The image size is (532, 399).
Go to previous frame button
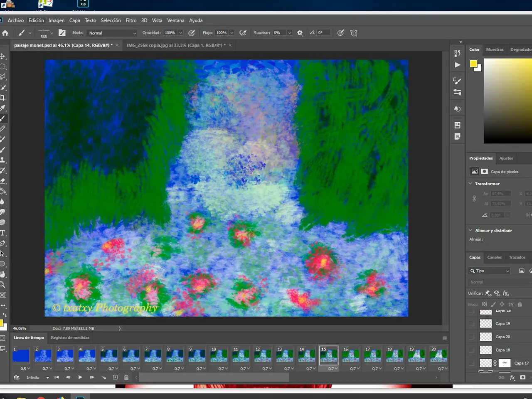pyautogui.click(x=68, y=377)
